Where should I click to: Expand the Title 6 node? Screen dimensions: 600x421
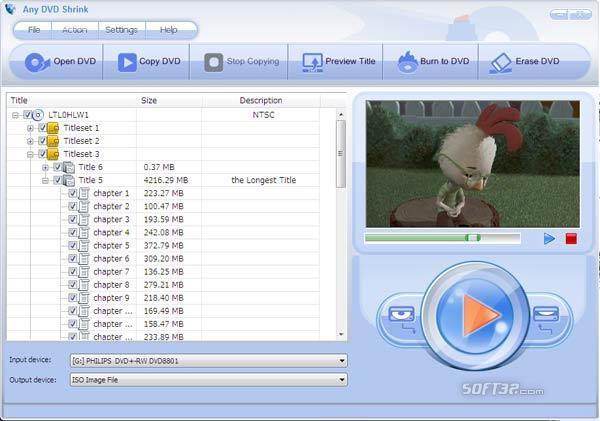click(x=46, y=167)
